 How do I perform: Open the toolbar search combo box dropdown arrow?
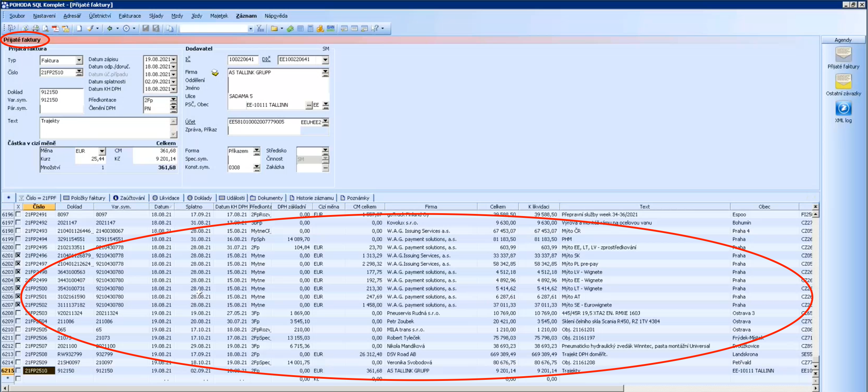coord(251,29)
